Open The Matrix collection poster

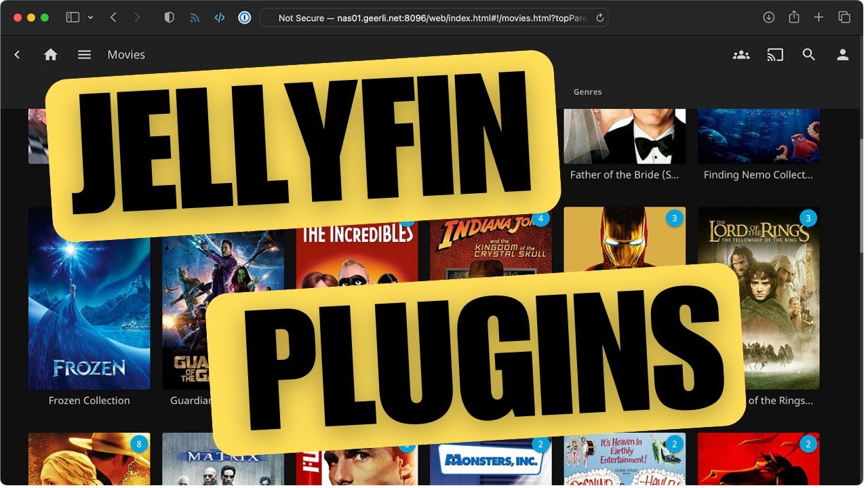(x=223, y=459)
